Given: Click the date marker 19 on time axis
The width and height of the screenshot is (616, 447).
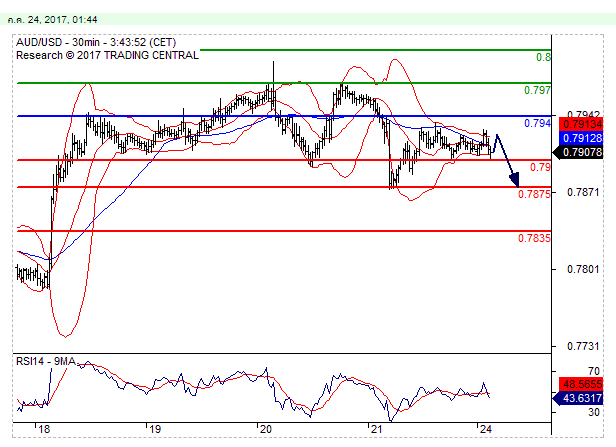Looking at the screenshot, I should coord(155,429).
